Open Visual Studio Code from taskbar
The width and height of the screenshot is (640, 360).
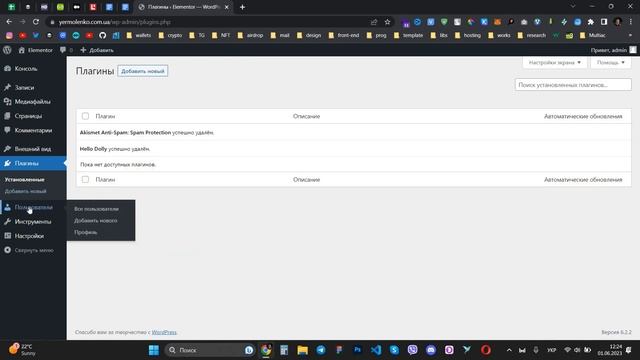(x=376, y=350)
